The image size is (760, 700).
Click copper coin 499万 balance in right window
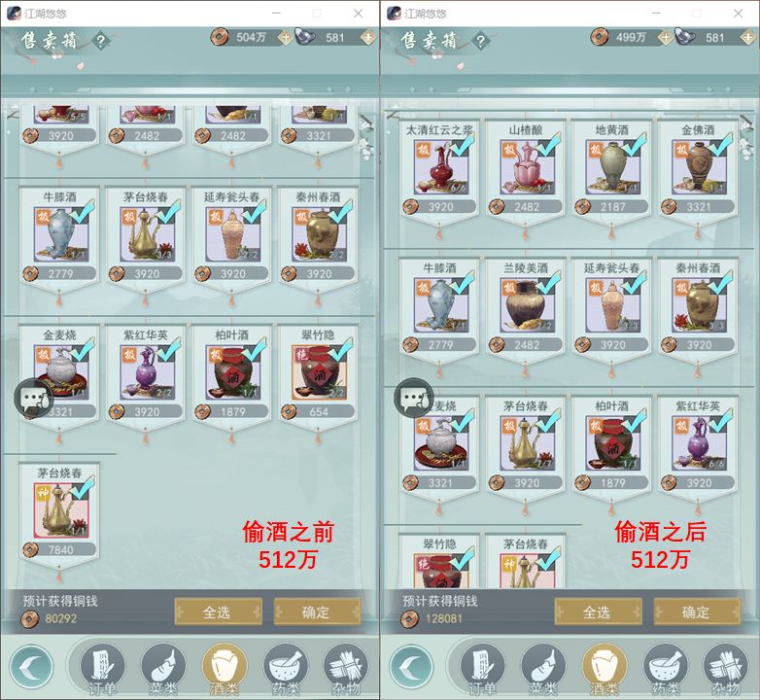point(631,37)
